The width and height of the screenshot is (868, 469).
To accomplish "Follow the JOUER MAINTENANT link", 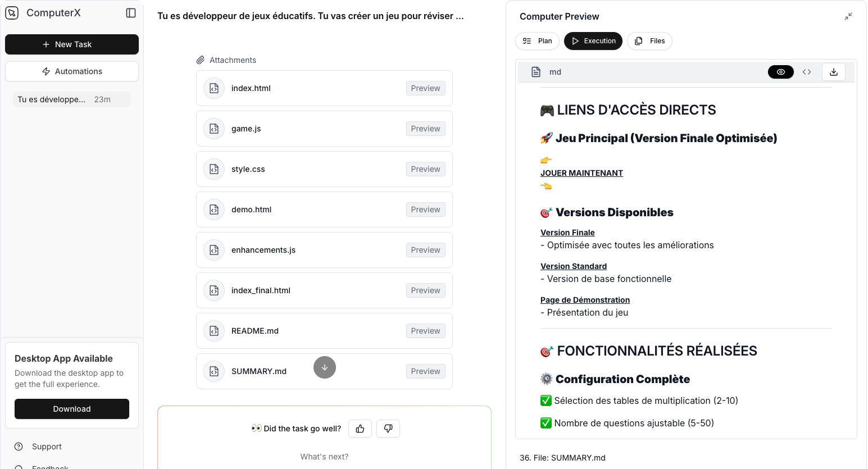I will (581, 173).
